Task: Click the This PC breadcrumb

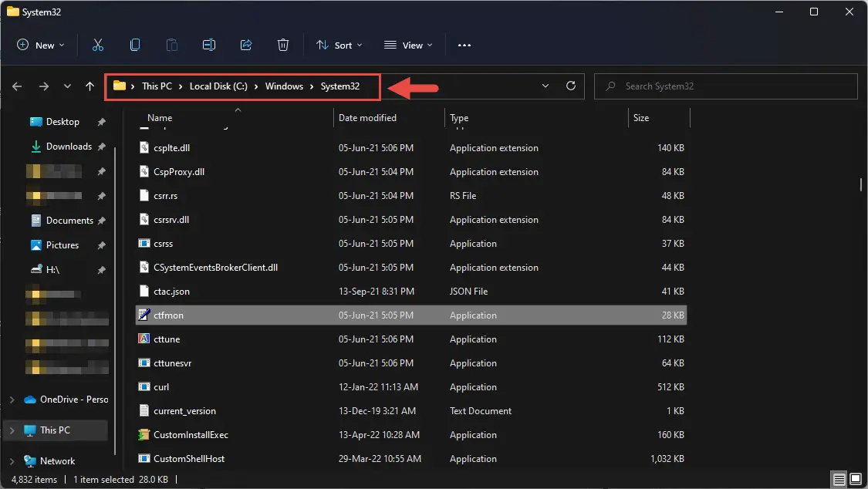Action: coord(157,86)
